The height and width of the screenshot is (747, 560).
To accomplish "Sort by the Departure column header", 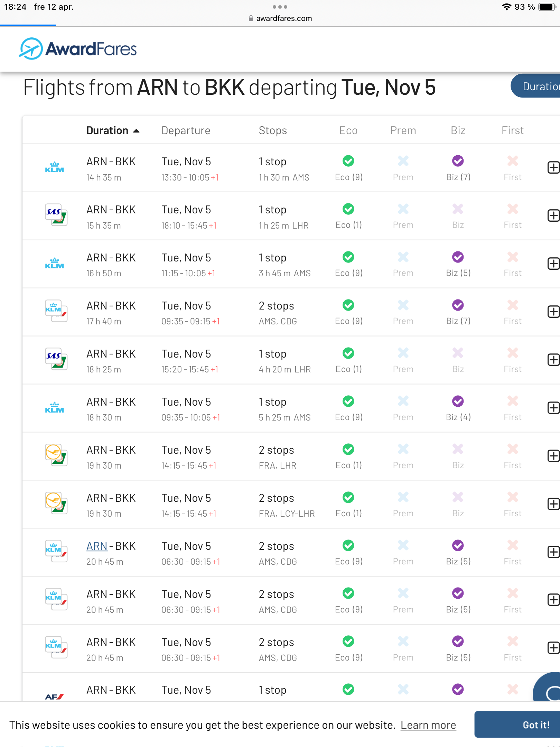I will pos(186,130).
